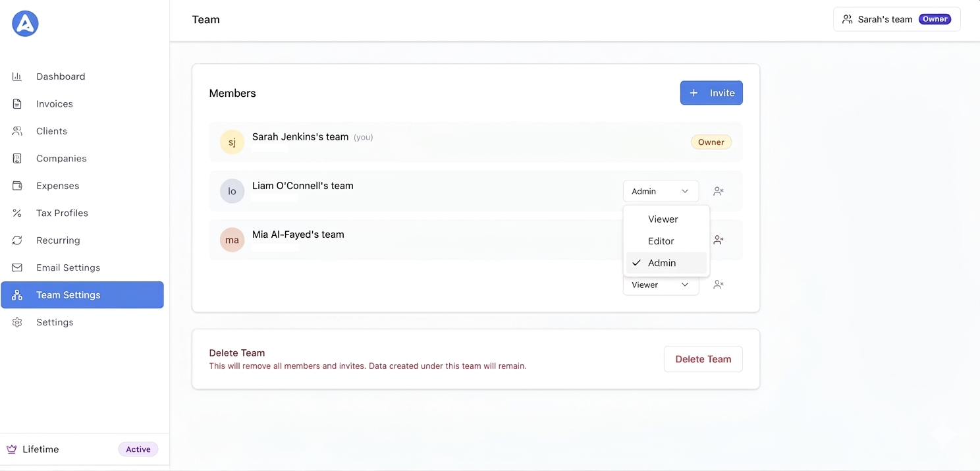
Task: Click the Email Settings envelope icon
Action: pos(17,268)
